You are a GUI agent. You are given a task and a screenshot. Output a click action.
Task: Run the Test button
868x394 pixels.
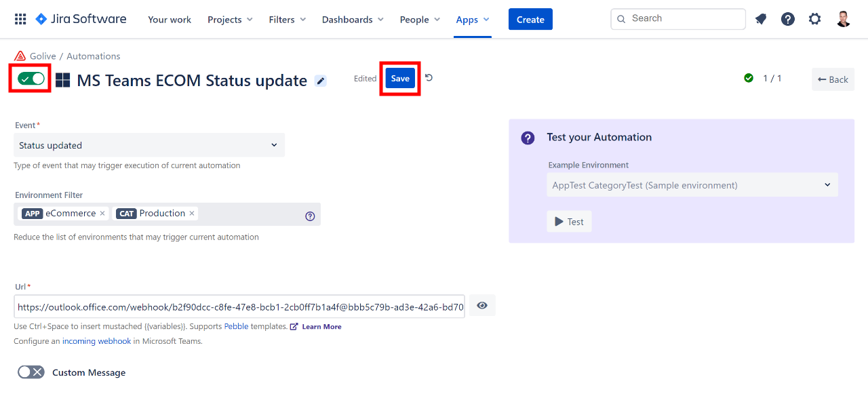click(x=569, y=222)
